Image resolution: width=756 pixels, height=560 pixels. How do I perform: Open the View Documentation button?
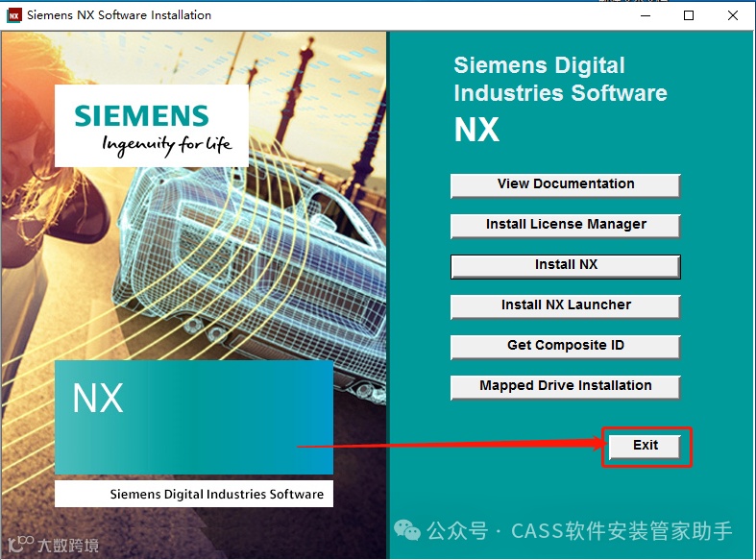565,185
